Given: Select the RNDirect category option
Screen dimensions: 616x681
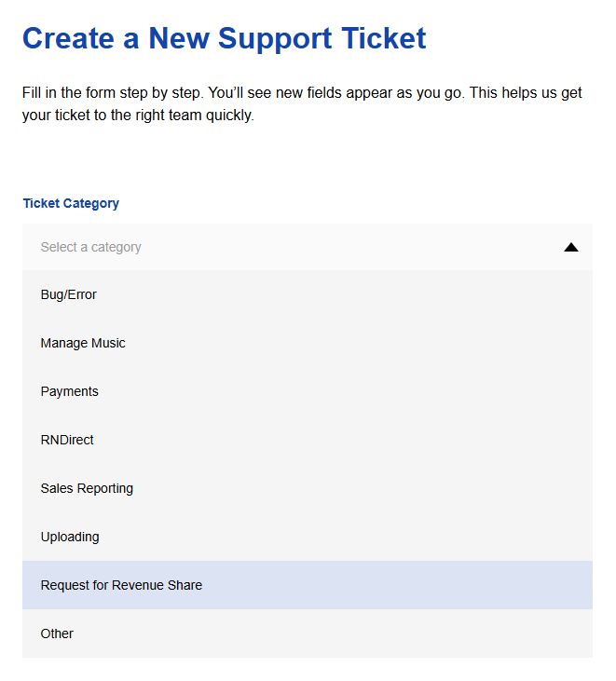Looking at the screenshot, I should tap(67, 440).
